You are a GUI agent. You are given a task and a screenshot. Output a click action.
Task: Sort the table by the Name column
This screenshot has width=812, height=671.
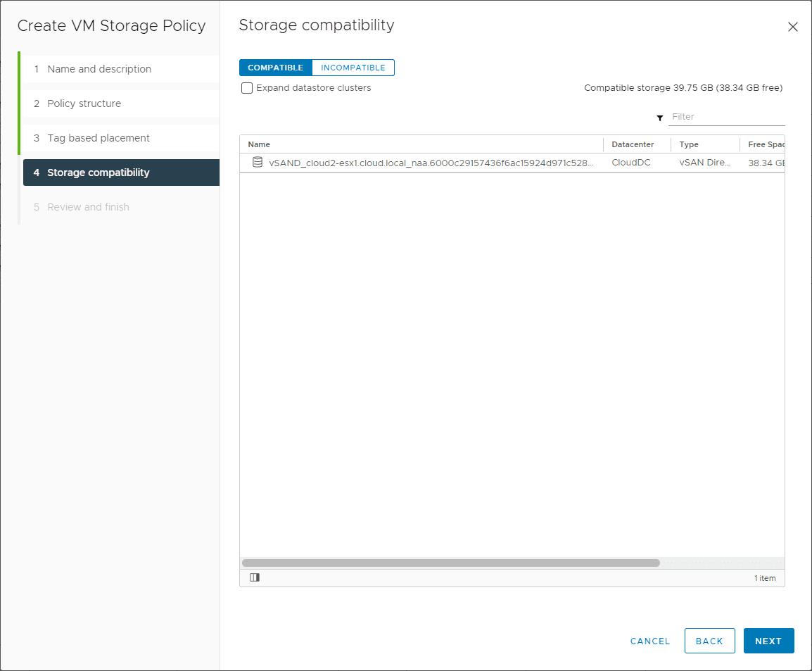258,144
